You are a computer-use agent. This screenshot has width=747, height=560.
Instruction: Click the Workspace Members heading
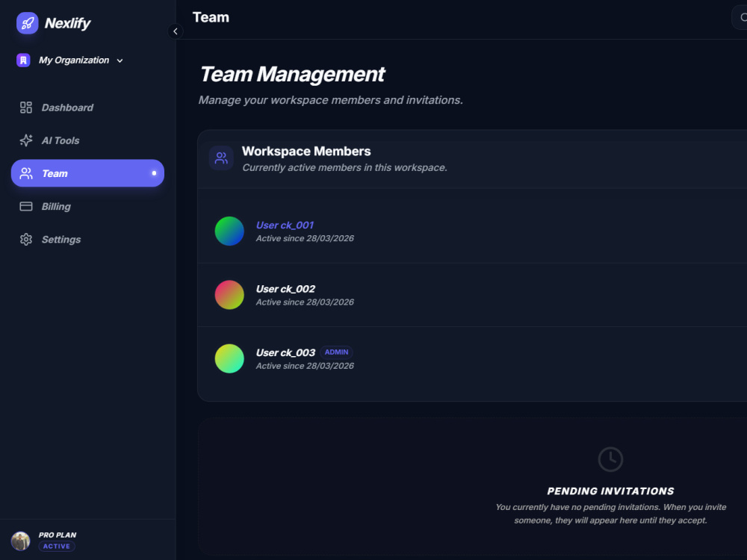[306, 152]
